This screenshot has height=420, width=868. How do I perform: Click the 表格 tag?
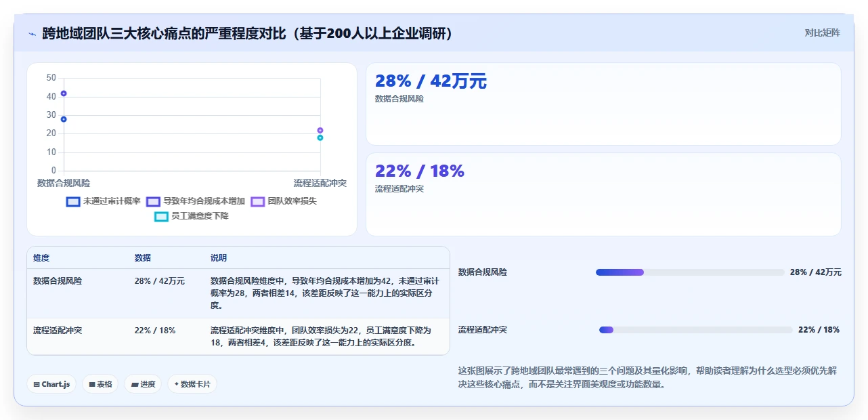point(100,384)
